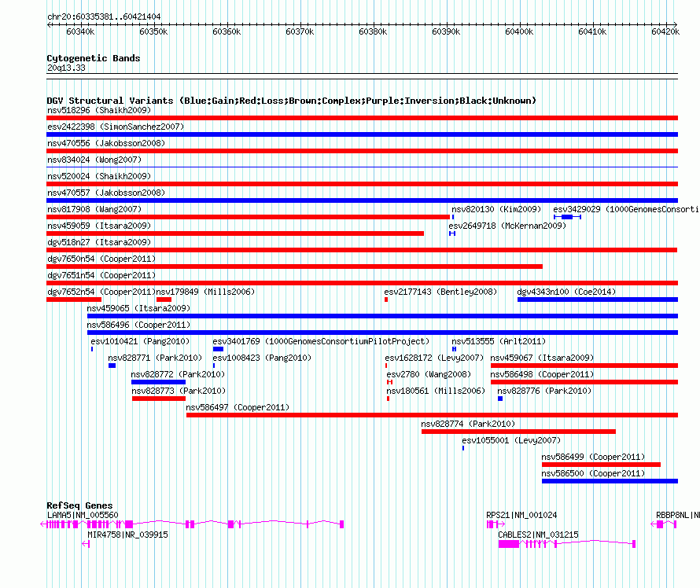Click the Cytogenetic Bands track heading

coord(94,58)
